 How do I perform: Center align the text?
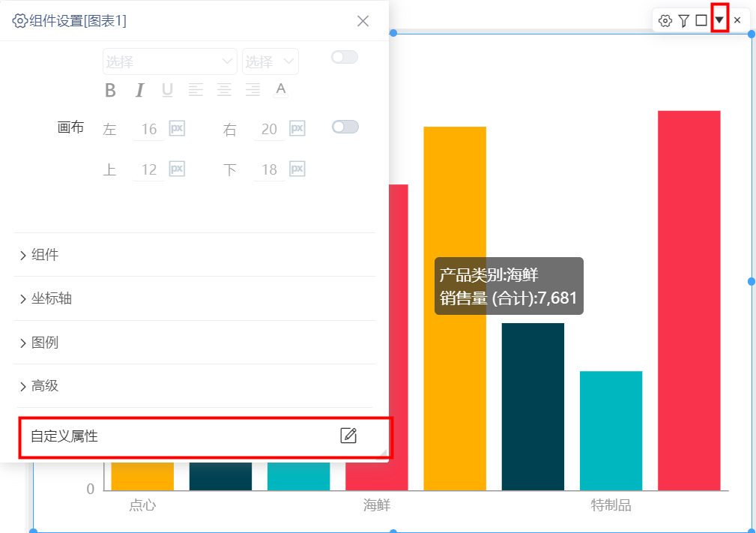pyautogui.click(x=224, y=90)
